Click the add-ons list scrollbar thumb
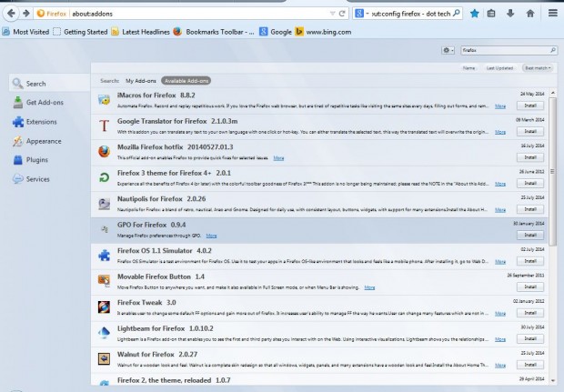 (x=552, y=171)
